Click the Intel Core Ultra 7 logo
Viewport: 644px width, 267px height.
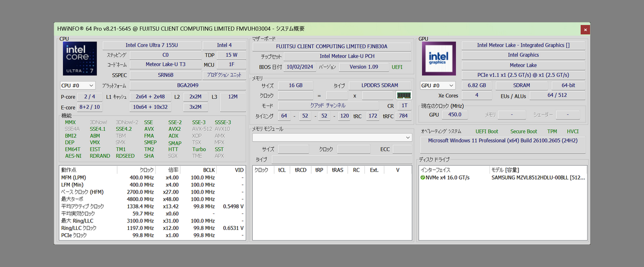80,58
